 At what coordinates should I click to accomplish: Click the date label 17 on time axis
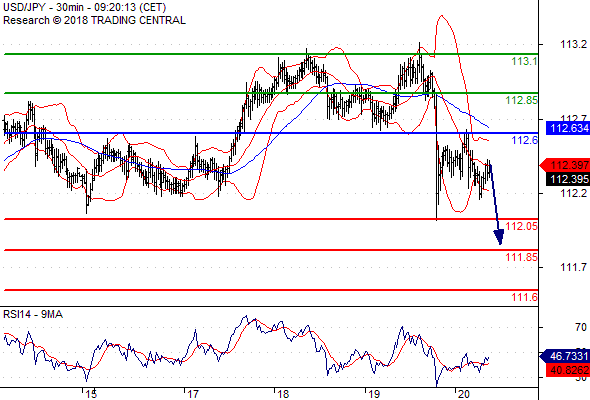[x=193, y=394]
